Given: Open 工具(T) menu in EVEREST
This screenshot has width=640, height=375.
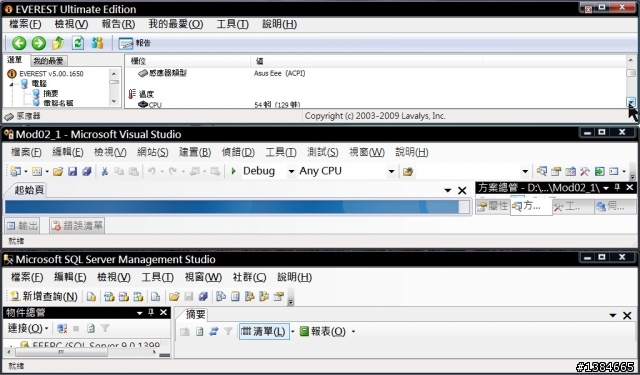Looking at the screenshot, I should [x=233, y=24].
